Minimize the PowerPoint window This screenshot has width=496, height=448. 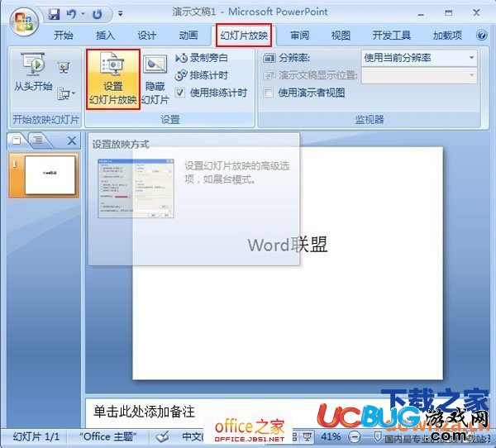click(421, 13)
